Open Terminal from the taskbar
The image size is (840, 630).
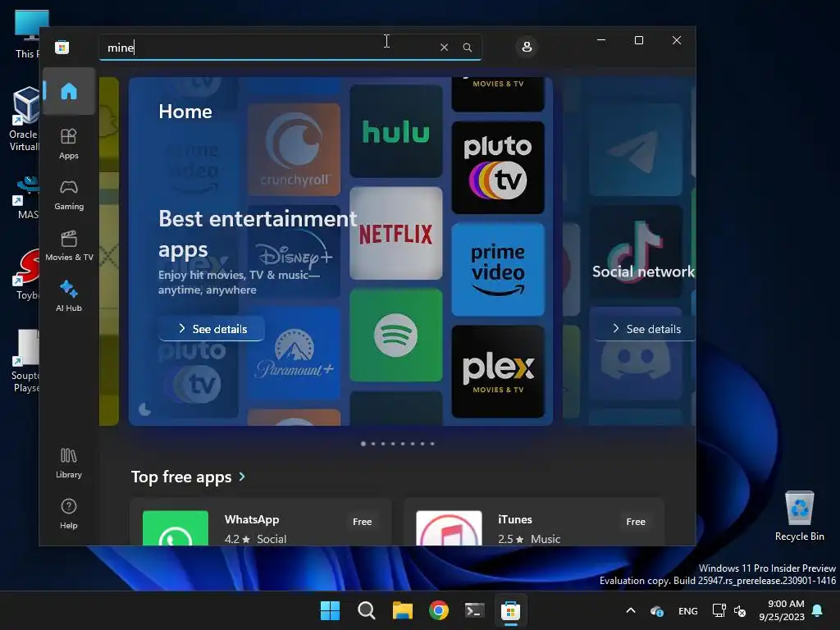tap(475, 610)
